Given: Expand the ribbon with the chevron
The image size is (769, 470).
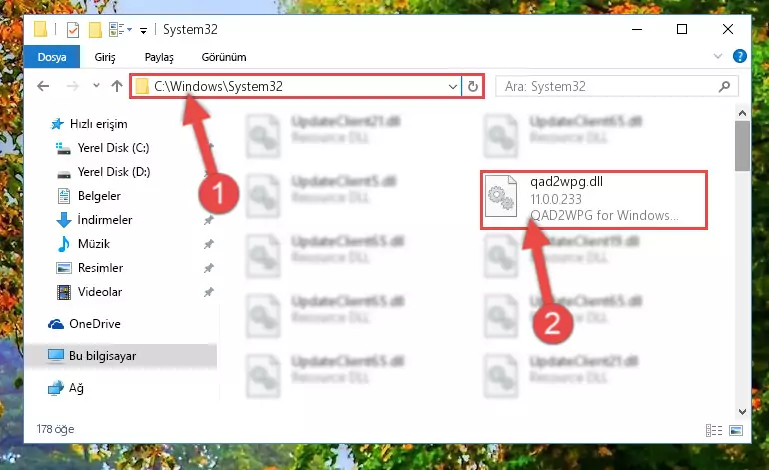Looking at the screenshot, I should pos(718,56).
